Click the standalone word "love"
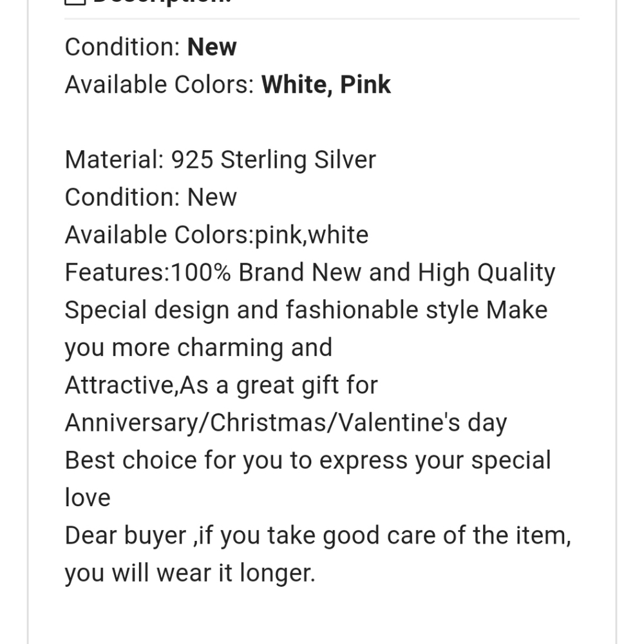The width and height of the screenshot is (644, 644). click(88, 498)
